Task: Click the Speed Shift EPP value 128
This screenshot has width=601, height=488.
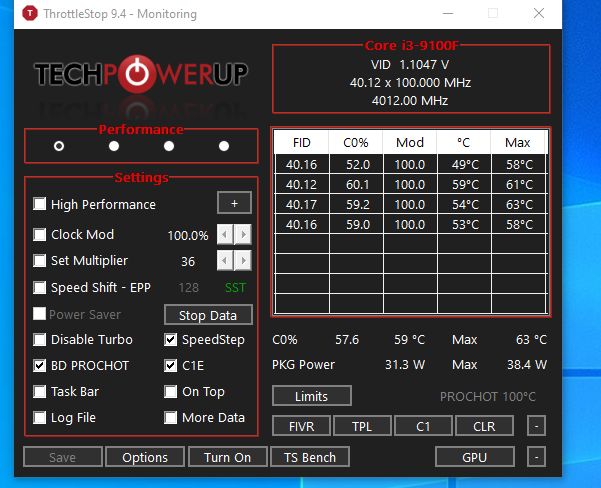Action: (x=189, y=288)
